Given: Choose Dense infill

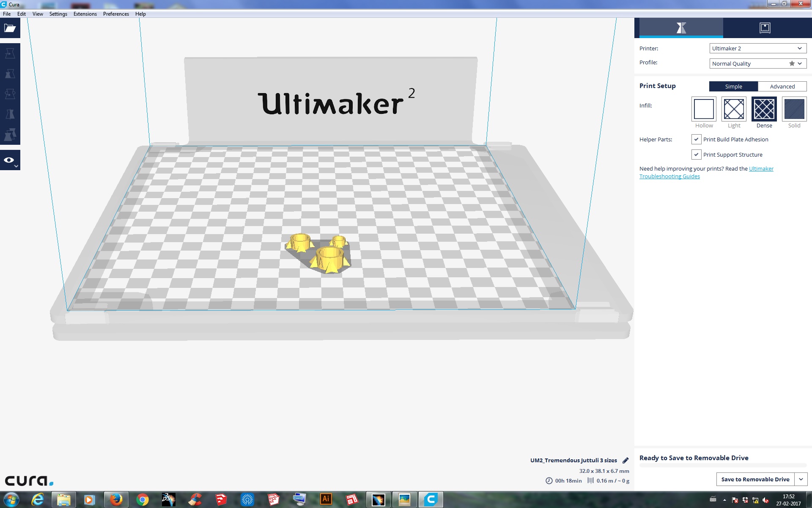Looking at the screenshot, I should pos(764,109).
